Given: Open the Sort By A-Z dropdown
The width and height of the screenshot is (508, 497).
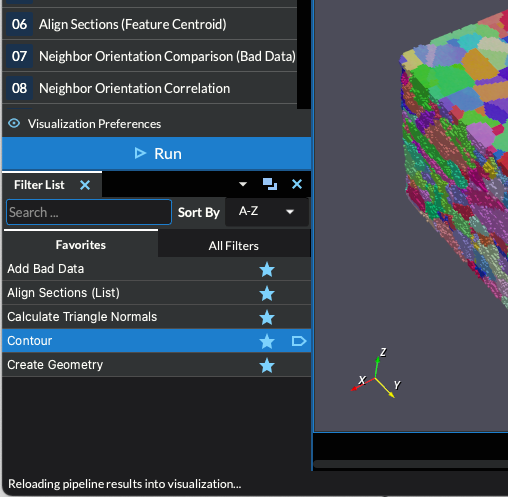Looking at the screenshot, I should tap(267, 212).
